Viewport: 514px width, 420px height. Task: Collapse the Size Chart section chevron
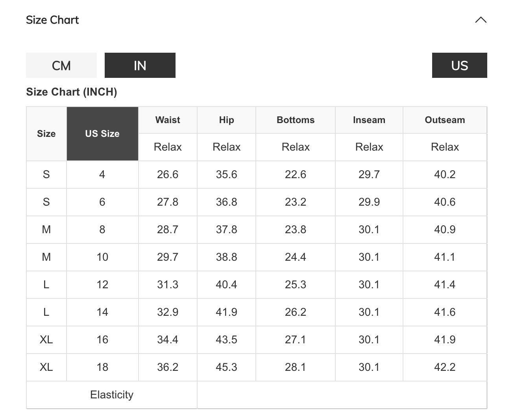[x=481, y=20]
